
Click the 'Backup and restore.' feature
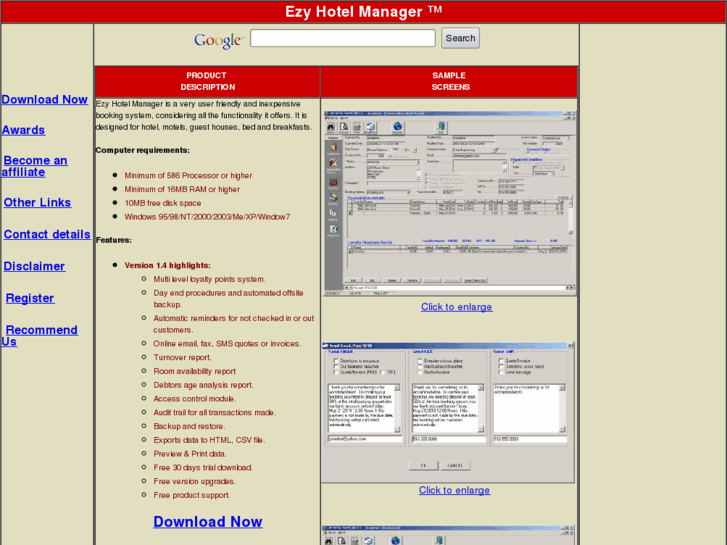tap(189, 426)
